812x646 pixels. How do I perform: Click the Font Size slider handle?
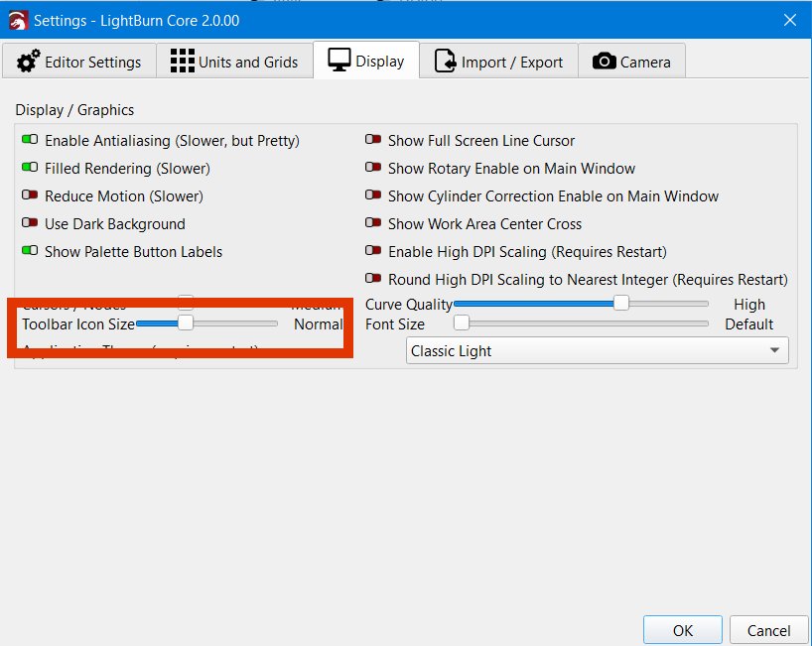tap(461, 323)
